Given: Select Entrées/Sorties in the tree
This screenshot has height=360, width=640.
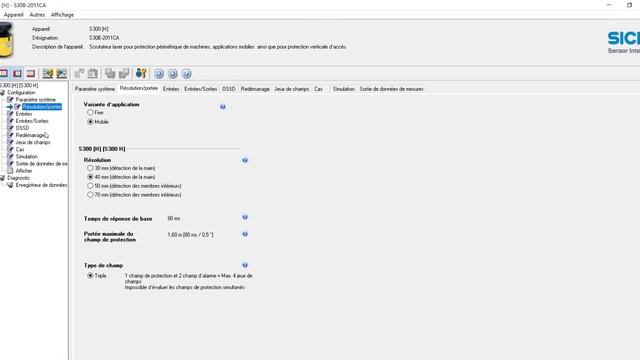Looking at the screenshot, I should tap(32, 121).
